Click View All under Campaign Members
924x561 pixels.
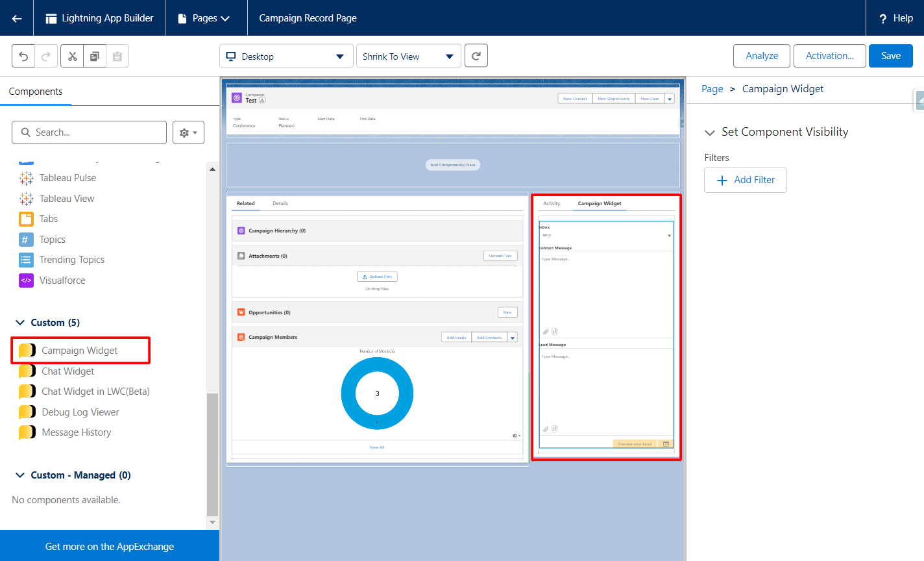tap(377, 447)
